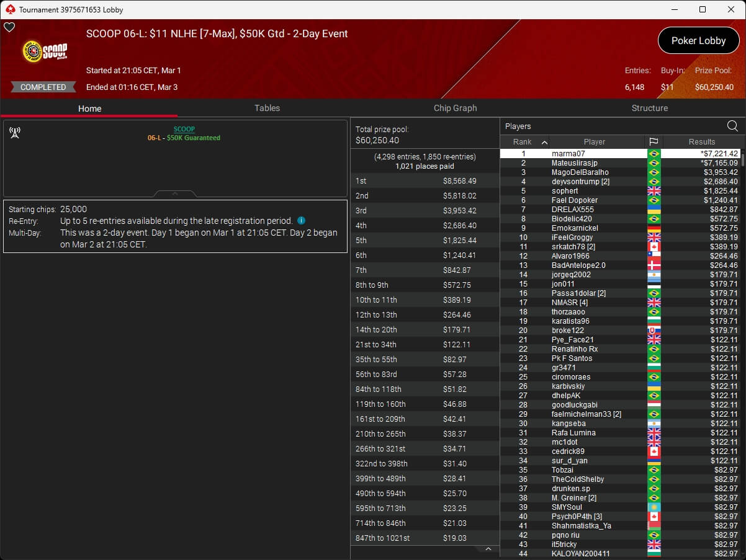
Task: Click the re-entry info icon
Action: coord(301,221)
